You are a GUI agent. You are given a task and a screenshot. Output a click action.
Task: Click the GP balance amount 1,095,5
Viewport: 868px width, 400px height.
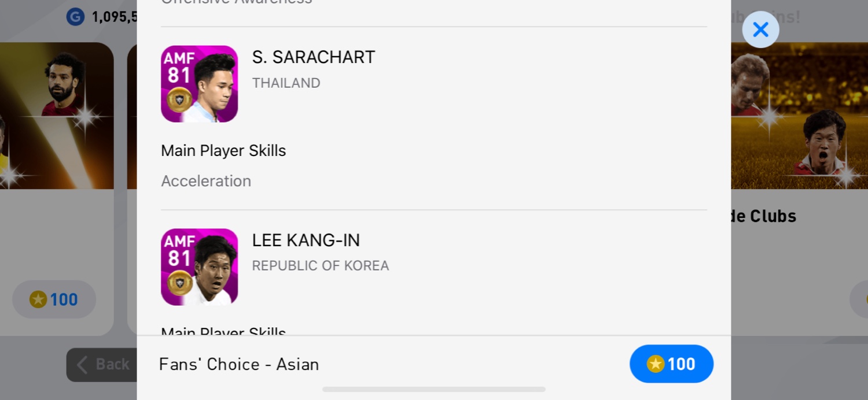coord(114,17)
